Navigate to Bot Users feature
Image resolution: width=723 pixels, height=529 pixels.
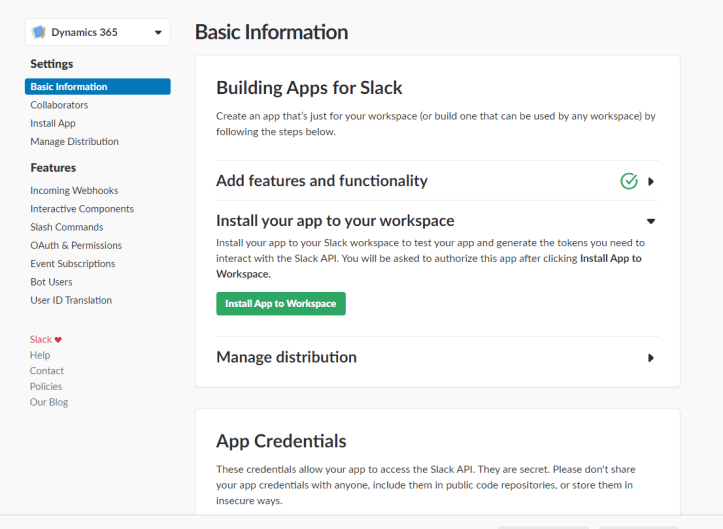[x=51, y=282]
